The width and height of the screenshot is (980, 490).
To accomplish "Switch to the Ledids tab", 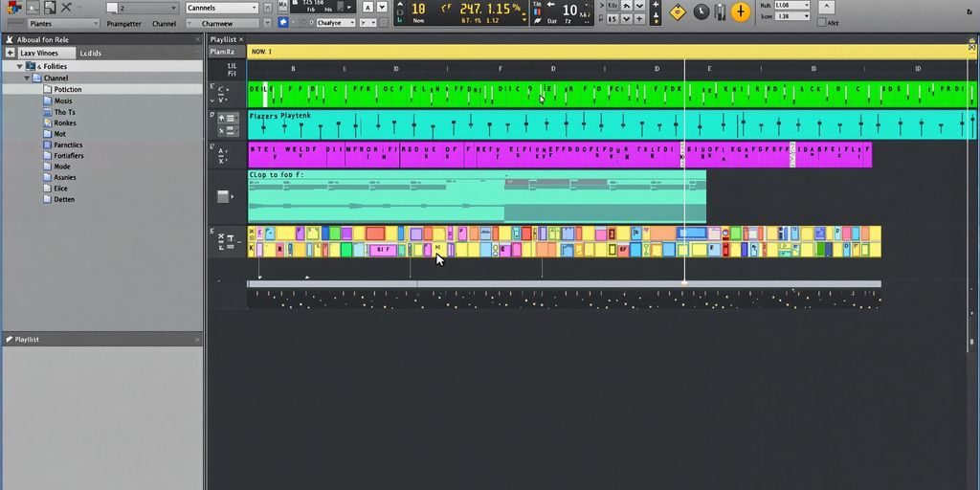I will click(91, 53).
